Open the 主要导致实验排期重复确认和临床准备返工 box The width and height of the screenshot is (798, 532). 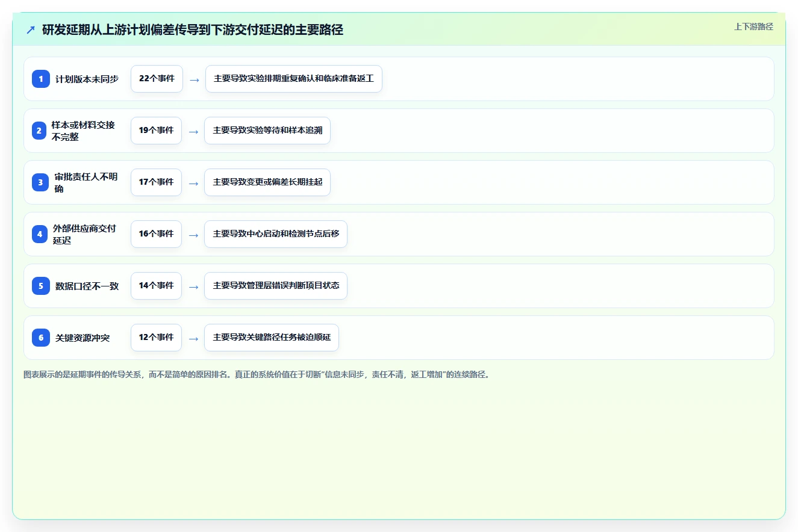click(x=294, y=79)
